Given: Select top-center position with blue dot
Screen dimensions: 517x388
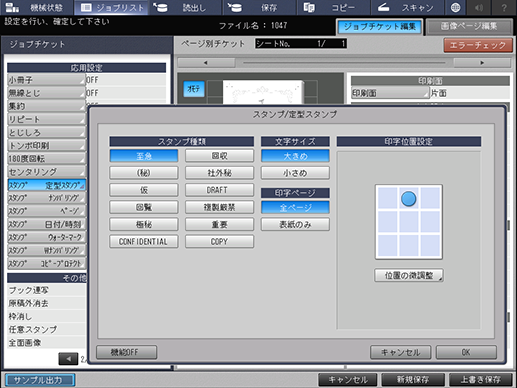Looking at the screenshot, I should pos(409,198).
